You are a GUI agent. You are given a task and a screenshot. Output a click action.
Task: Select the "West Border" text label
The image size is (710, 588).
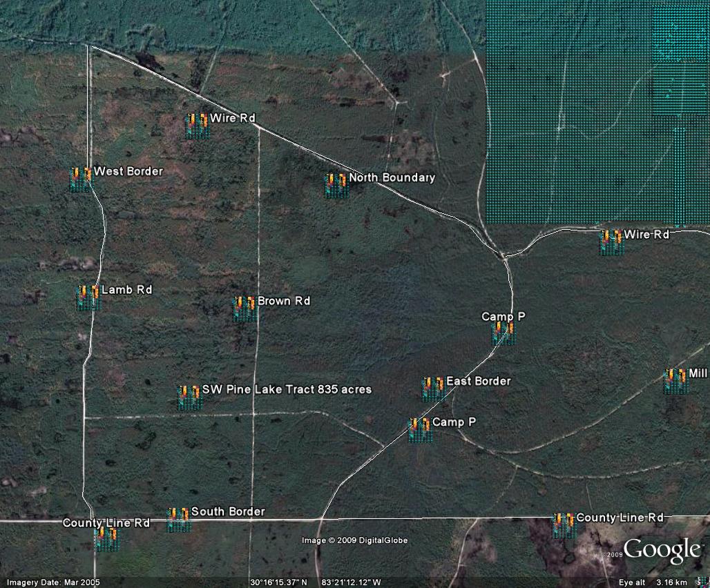coord(128,171)
